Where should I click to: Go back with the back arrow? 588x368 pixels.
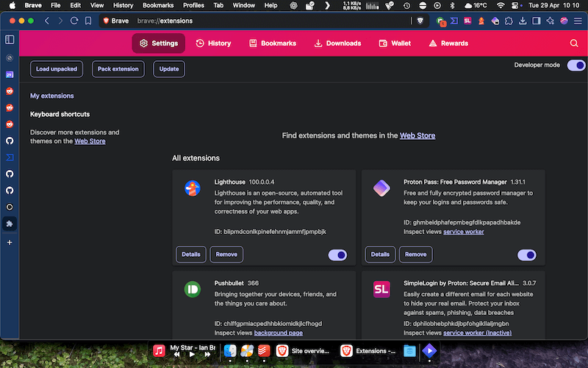47,21
